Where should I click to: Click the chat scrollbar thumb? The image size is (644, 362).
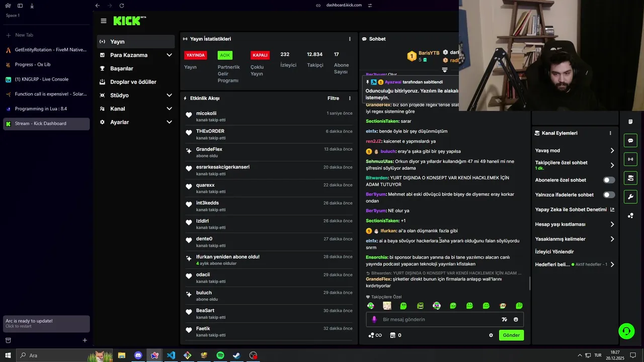point(529,284)
